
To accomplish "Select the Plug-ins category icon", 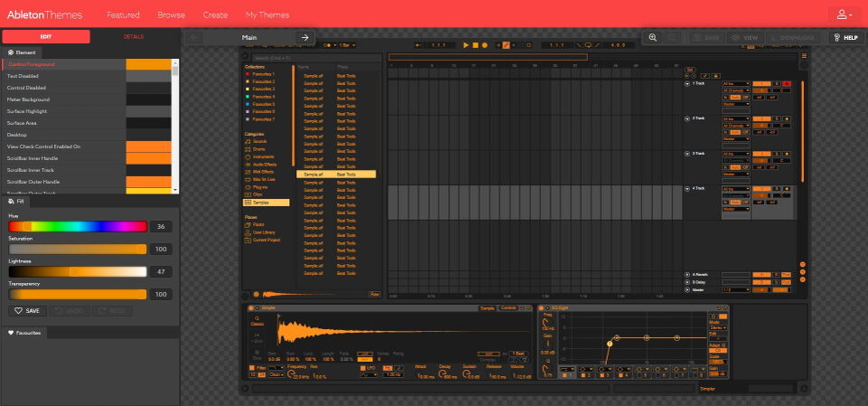I will click(x=248, y=187).
